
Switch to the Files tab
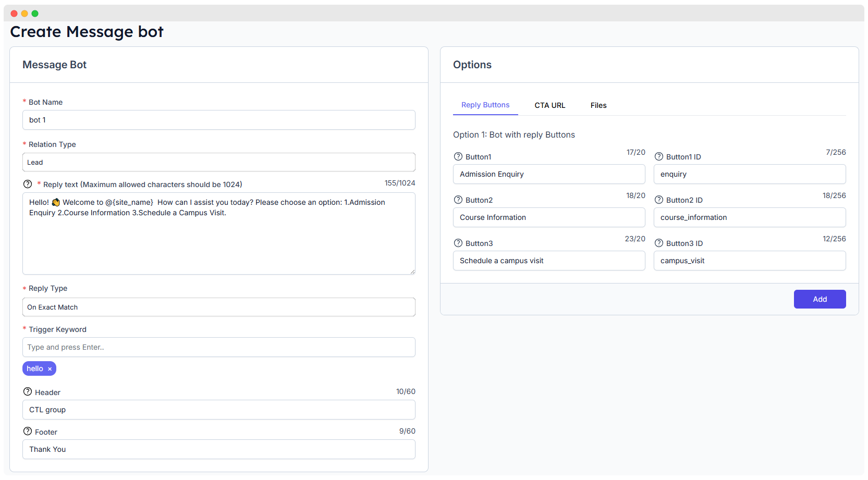[598, 105]
